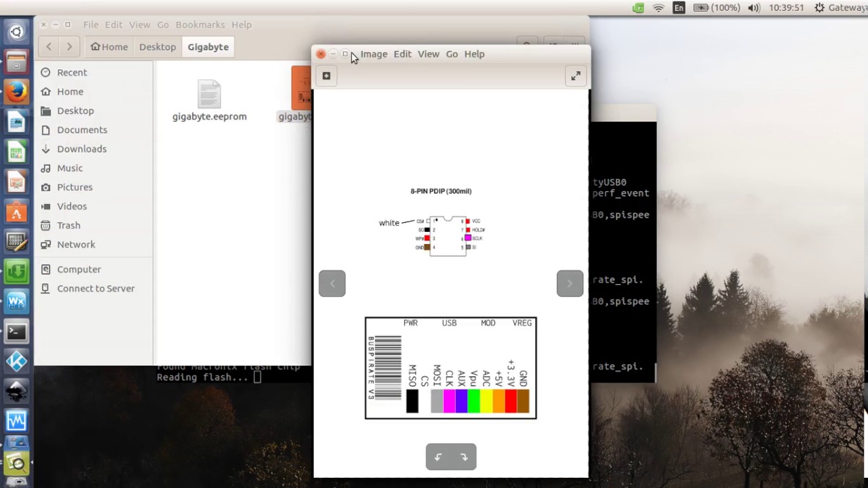Rotate the image counterclockwise
Image resolution: width=868 pixels, height=488 pixels.
click(438, 457)
